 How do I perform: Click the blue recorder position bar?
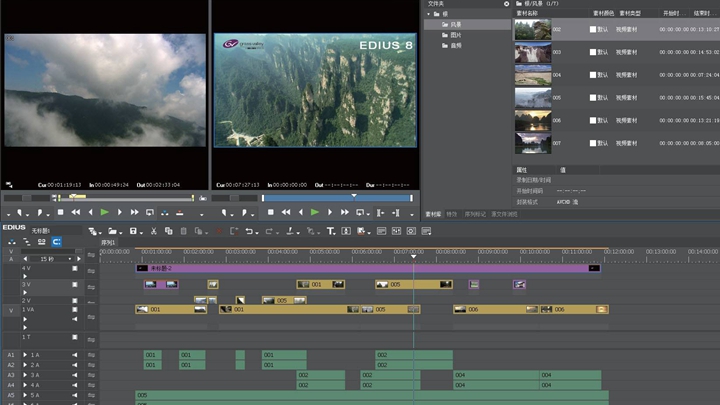pos(338,198)
